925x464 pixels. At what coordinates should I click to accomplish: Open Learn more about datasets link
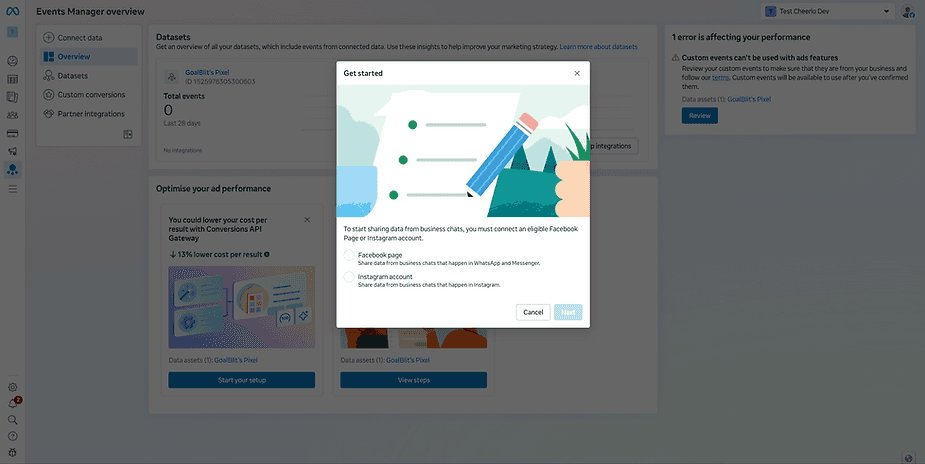(598, 47)
